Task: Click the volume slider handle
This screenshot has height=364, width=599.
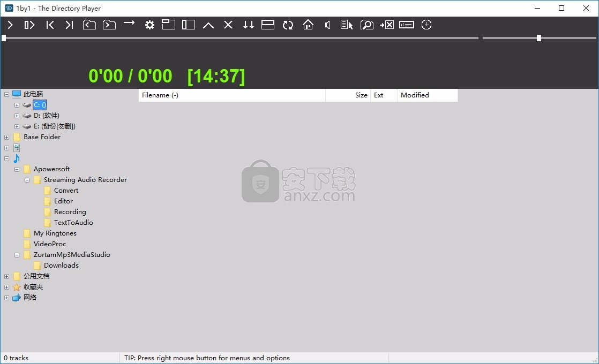Action: pos(539,38)
